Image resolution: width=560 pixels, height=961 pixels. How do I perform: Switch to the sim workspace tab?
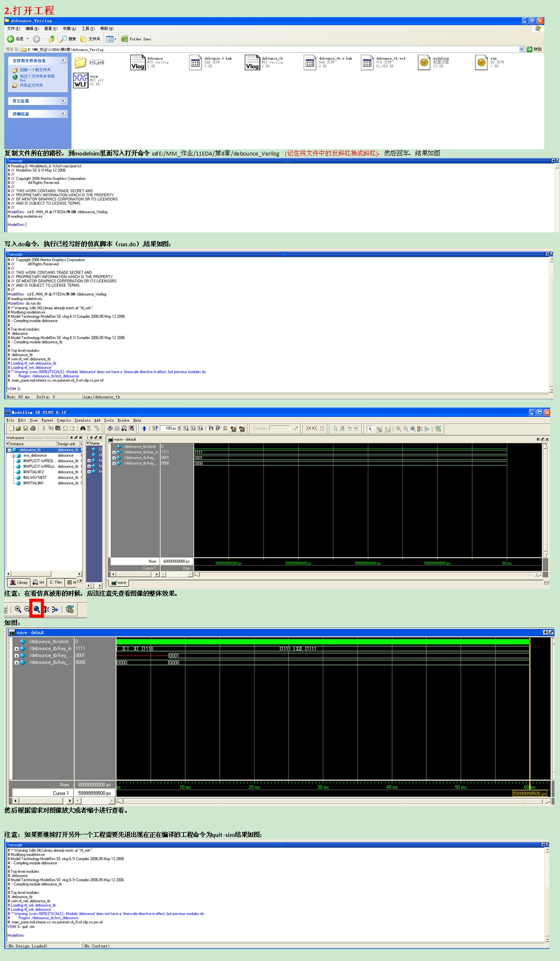pyautogui.click(x=38, y=583)
